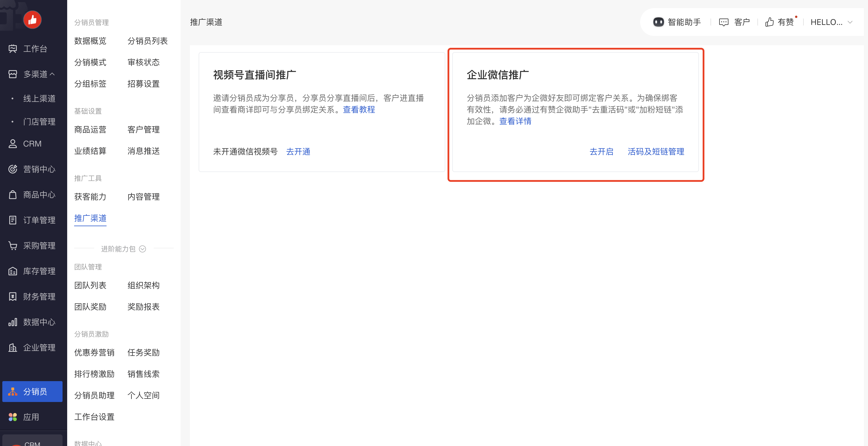868x446 pixels.
Task: Click the 查看教程 link
Action: click(359, 109)
